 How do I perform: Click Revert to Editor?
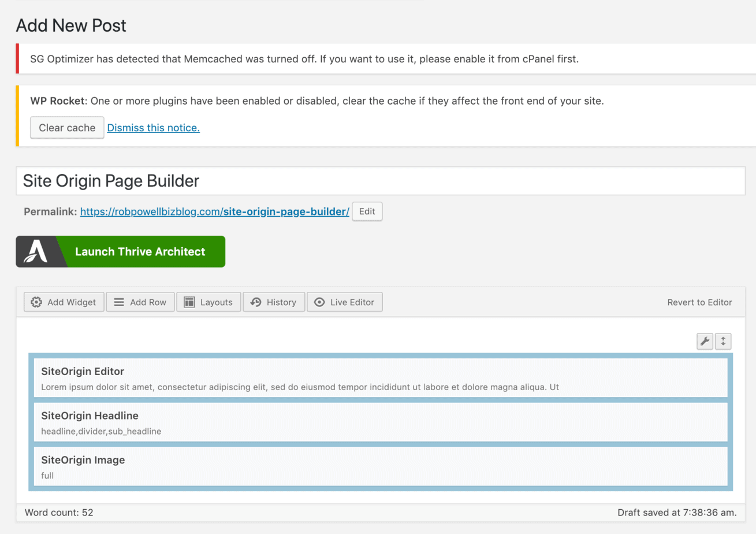point(699,302)
